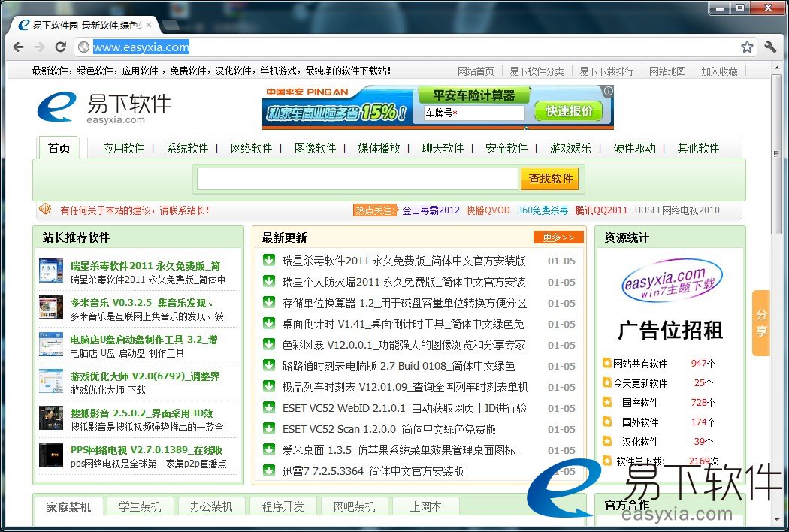789x532 pixels.
Task: Click the 查找软件 search button
Action: coord(550,179)
